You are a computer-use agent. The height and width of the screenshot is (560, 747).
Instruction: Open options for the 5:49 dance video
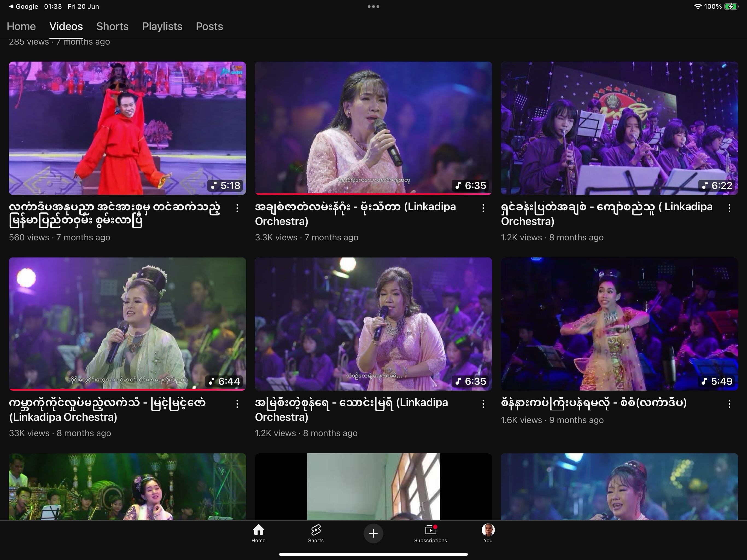tap(730, 404)
